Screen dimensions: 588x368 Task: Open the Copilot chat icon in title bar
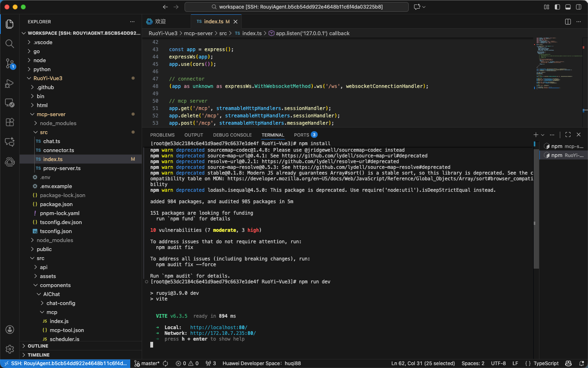pos(417,7)
